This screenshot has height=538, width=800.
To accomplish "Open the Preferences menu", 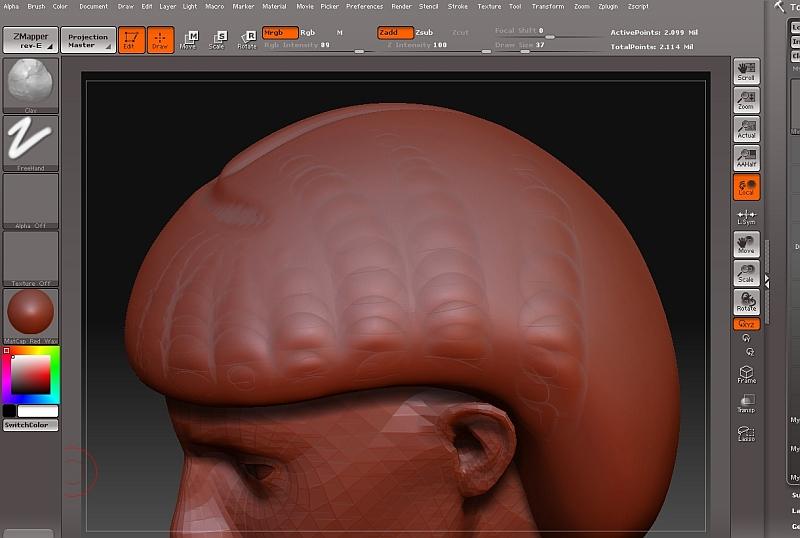I will [364, 6].
